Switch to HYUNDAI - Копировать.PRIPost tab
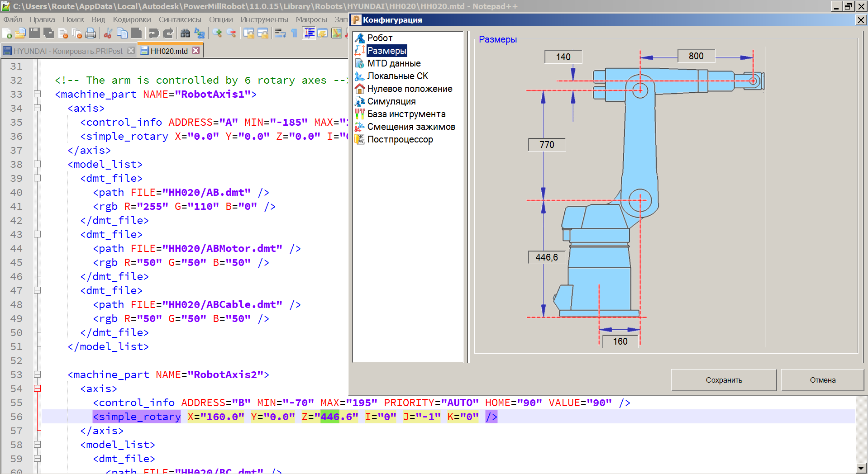 pyautogui.click(x=68, y=51)
